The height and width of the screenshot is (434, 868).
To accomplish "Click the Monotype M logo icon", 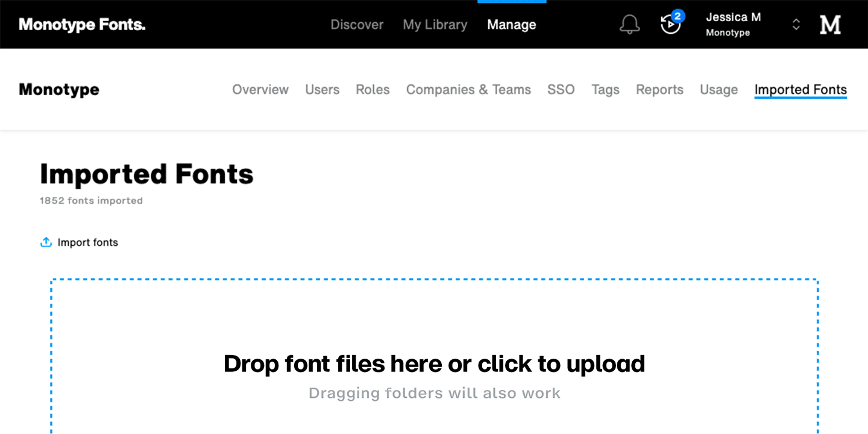I will 830,25.
